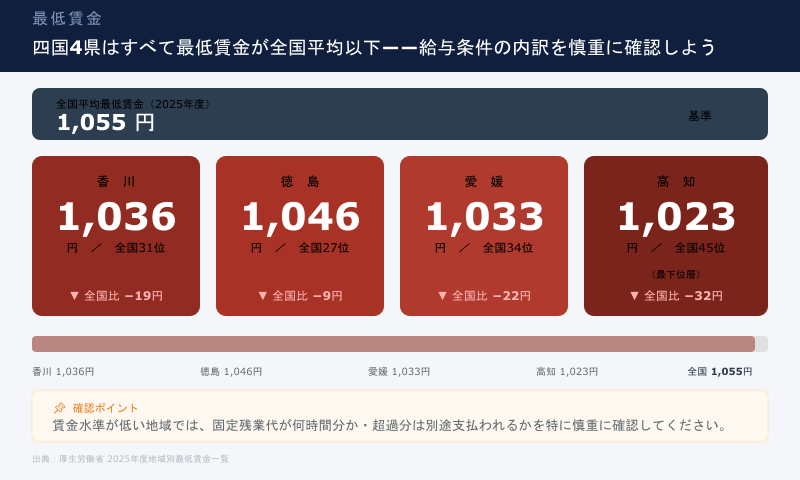Click the down triangle next to 全国比 −32円
This screenshot has height=480, width=800.
click(x=634, y=296)
